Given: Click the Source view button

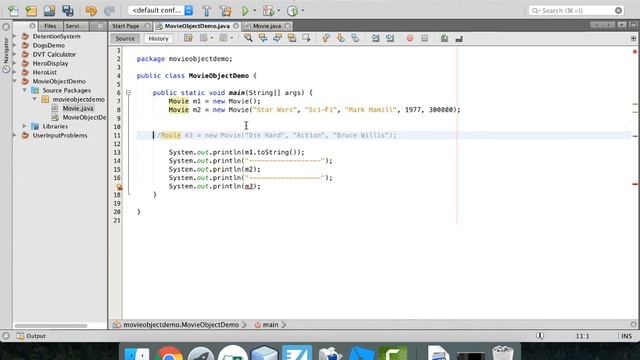Looking at the screenshot, I should (x=125, y=38).
